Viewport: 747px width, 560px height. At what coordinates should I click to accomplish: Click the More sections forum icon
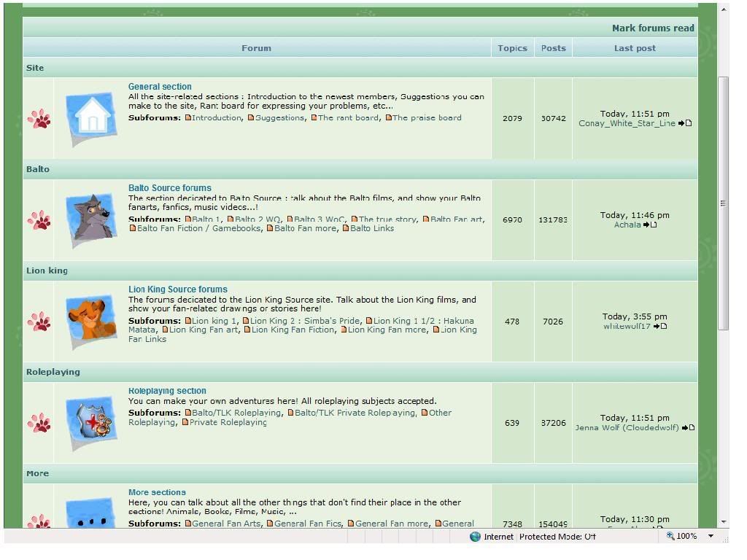pos(91,513)
